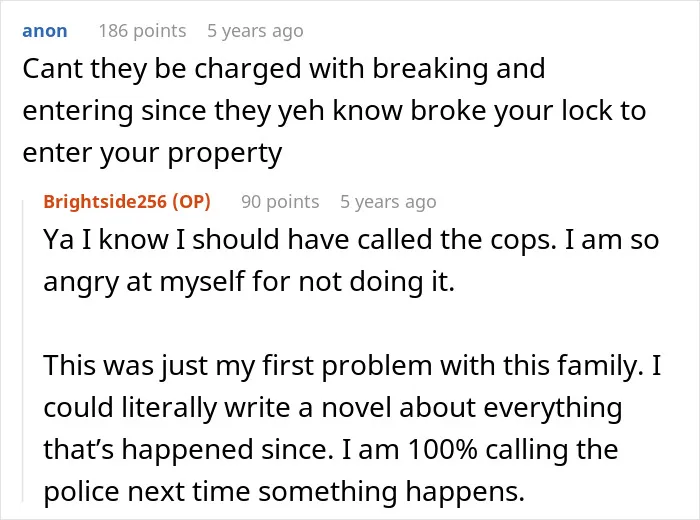Click the word 'cops' in the OP reply

click(x=521, y=241)
